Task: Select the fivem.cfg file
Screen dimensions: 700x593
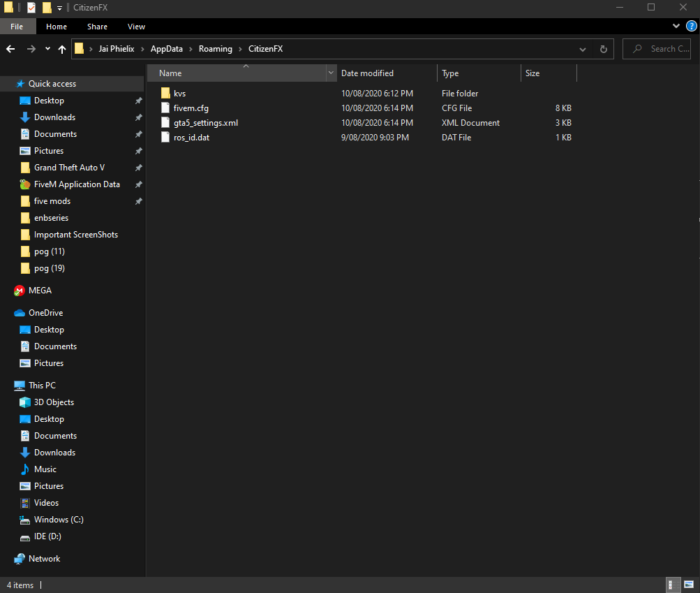Action: tap(191, 108)
